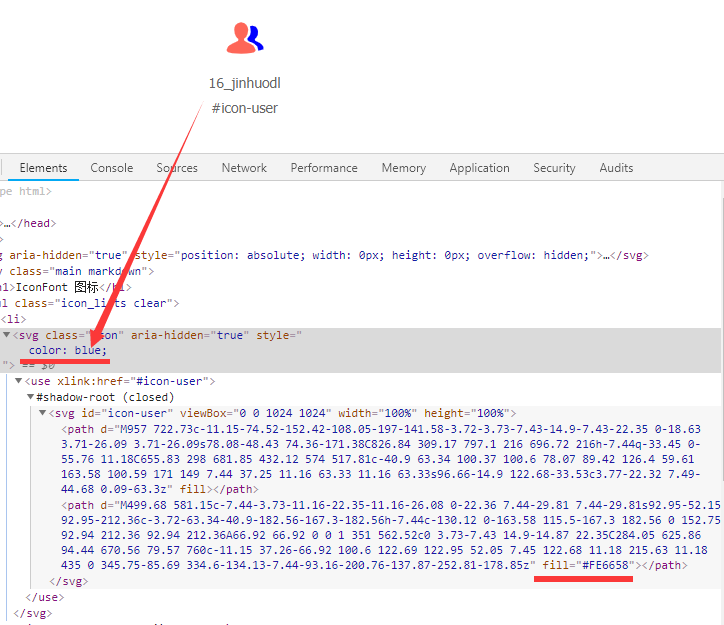The image size is (724, 625).
Task: Select the closing </svg> inside shadow root
Action: pos(69,581)
